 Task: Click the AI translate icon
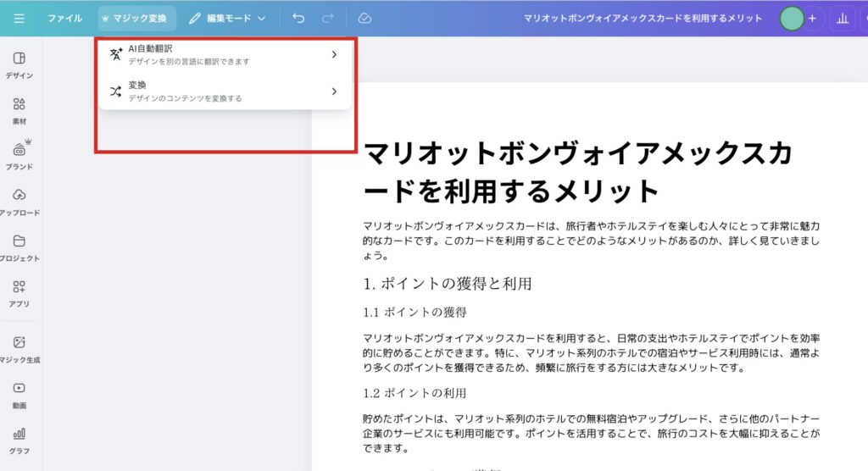(115, 54)
